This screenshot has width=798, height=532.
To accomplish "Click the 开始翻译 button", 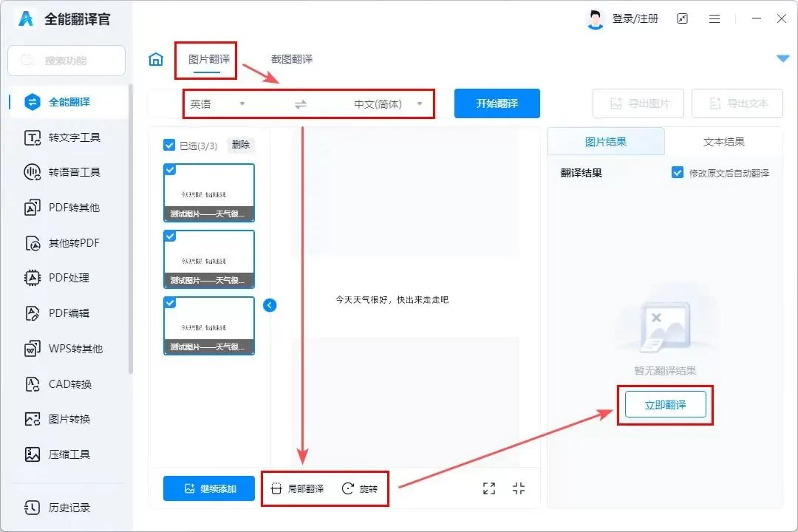I will [x=497, y=103].
